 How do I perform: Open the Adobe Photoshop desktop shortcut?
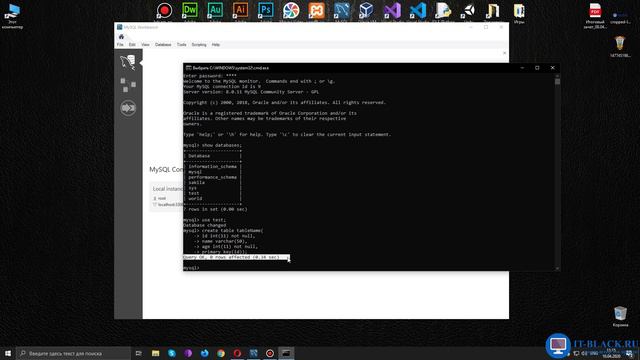pos(266,11)
